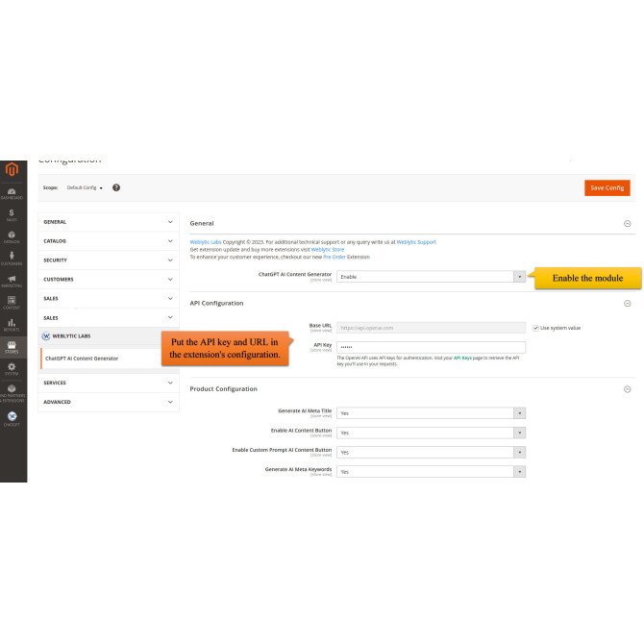The height and width of the screenshot is (644, 644).
Task: Open the Dashboard sidebar icon
Action: (x=12, y=193)
